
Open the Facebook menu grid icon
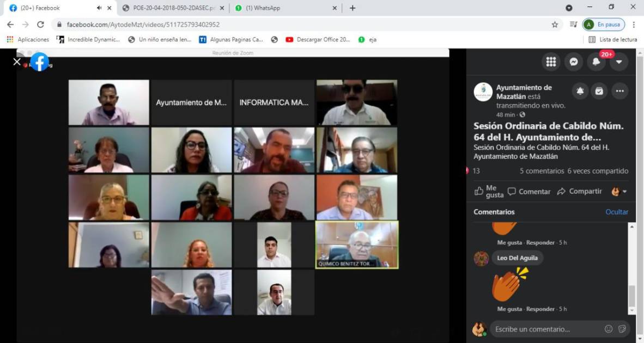coord(551,62)
